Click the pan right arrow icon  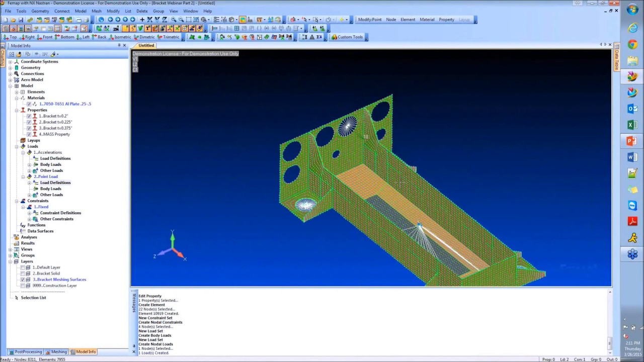point(118,20)
